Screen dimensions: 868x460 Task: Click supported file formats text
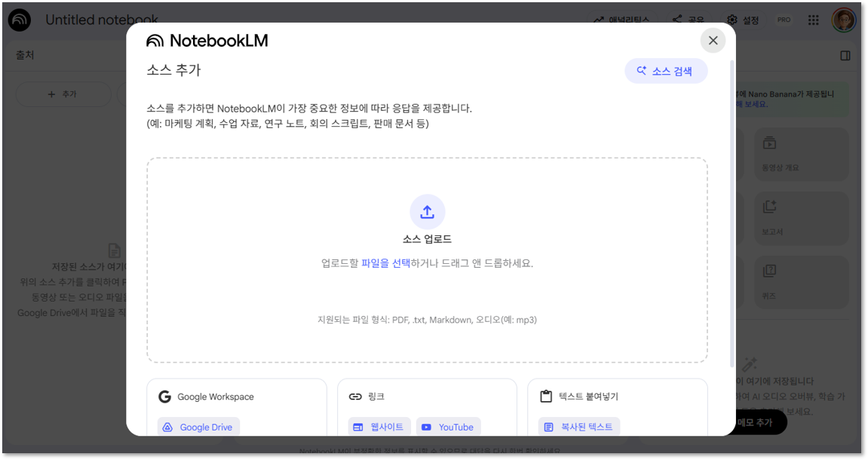click(428, 320)
